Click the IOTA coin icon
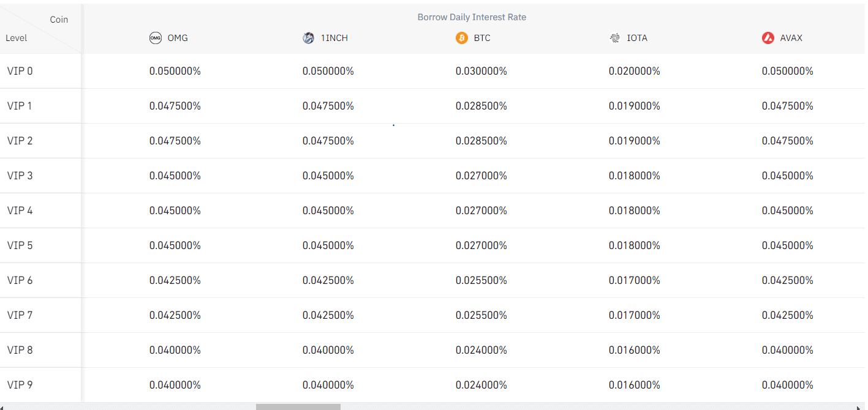The width and height of the screenshot is (868, 410). coord(615,38)
